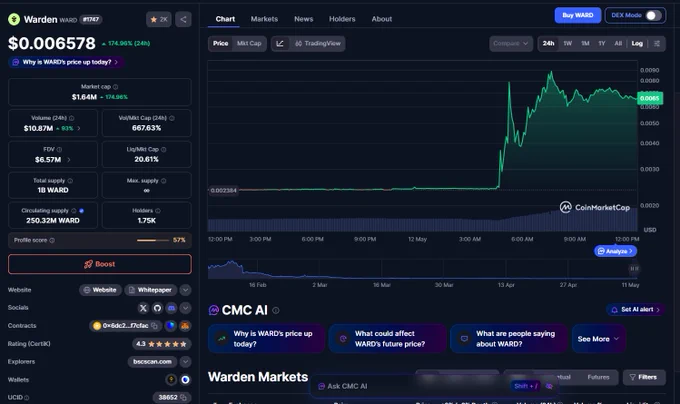Open the Markets tab

(264, 19)
